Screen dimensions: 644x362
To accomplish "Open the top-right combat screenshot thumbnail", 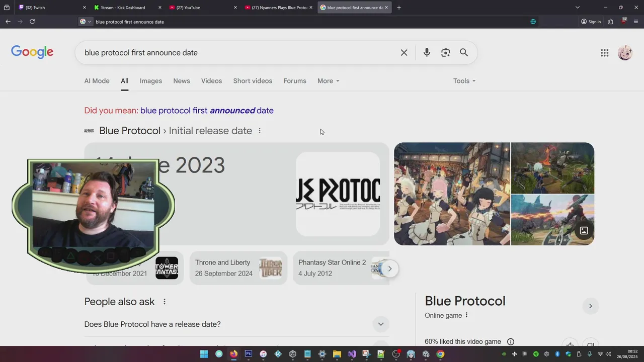I will pyautogui.click(x=552, y=168).
